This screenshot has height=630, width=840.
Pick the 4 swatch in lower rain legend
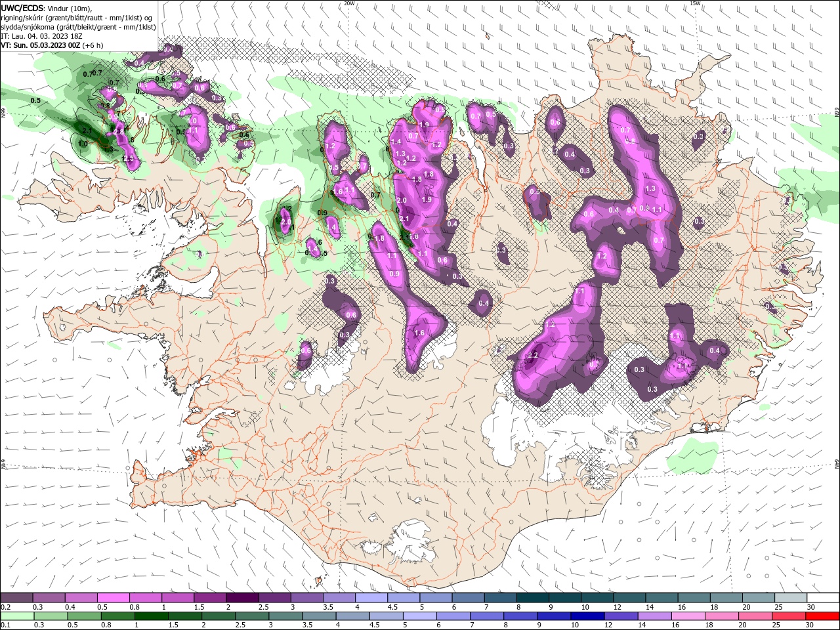353,616
